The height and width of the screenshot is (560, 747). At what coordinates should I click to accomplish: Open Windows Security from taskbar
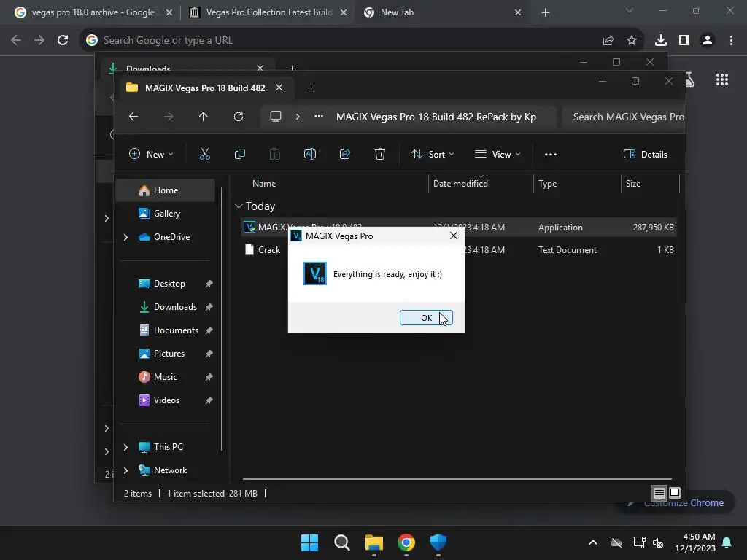point(438,542)
